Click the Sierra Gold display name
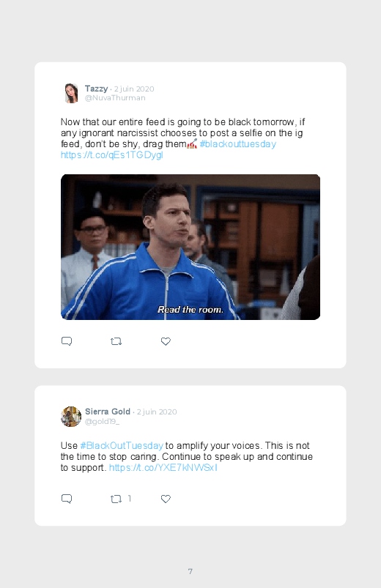This screenshot has height=588, width=381. (108, 412)
